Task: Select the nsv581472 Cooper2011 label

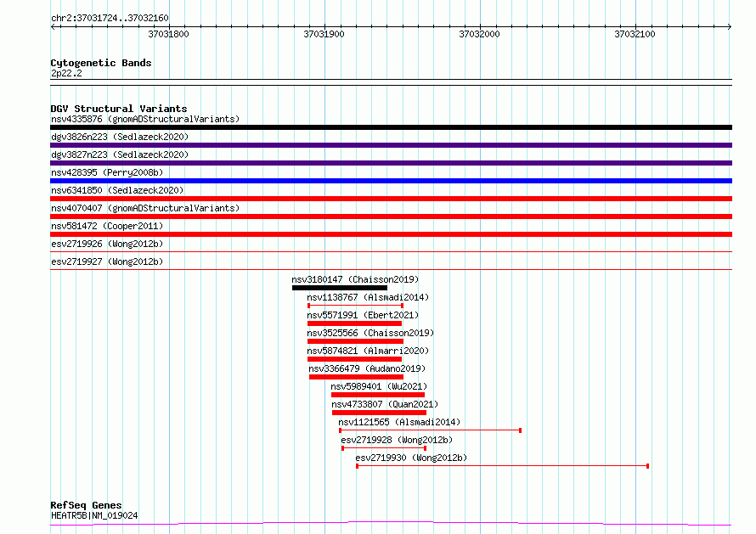Action: 106,226
